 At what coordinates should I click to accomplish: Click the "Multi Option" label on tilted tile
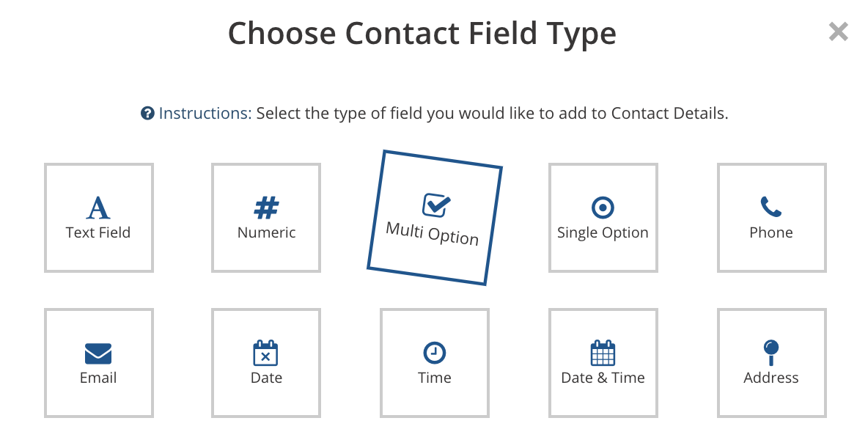click(432, 233)
